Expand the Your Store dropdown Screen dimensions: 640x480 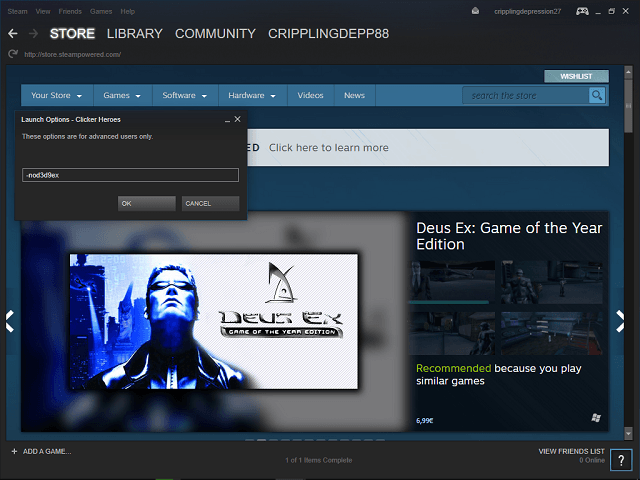[x=57, y=96]
